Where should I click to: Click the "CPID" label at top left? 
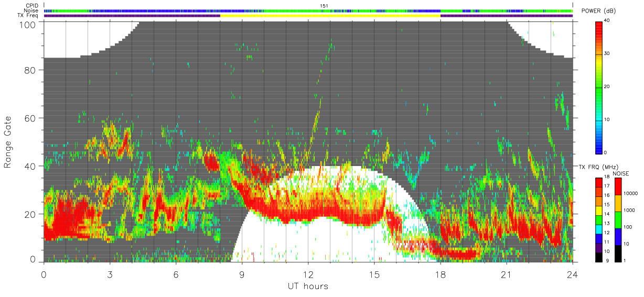[x=33, y=5]
